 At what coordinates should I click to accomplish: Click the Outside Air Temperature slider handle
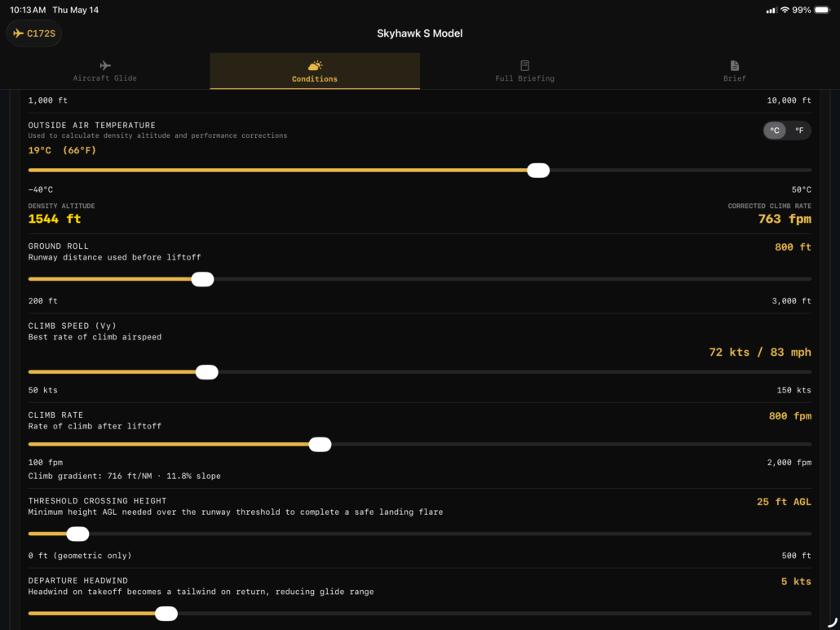538,171
